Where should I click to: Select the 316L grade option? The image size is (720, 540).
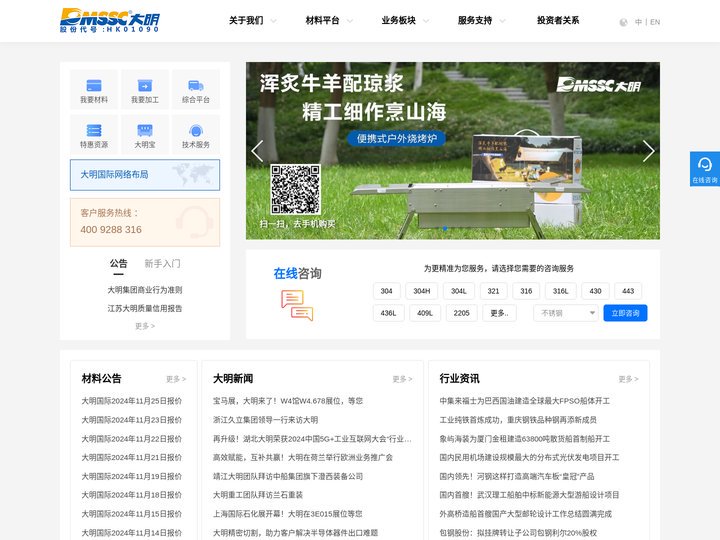561,291
